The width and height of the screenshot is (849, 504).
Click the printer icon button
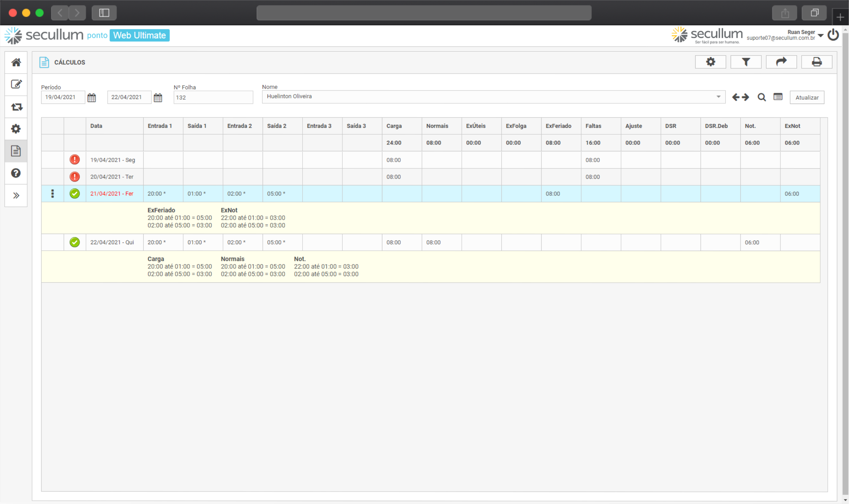point(816,62)
